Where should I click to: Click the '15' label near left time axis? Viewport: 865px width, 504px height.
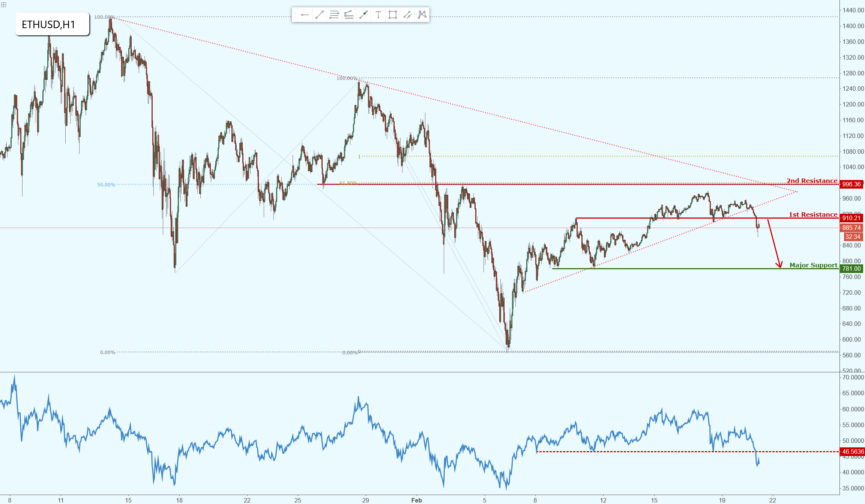[128, 500]
